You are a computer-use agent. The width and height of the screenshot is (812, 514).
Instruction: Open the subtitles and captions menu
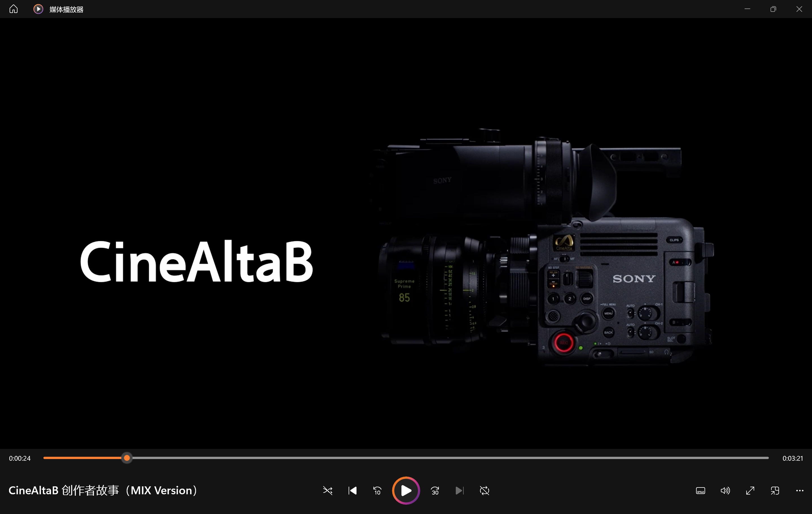pos(700,490)
